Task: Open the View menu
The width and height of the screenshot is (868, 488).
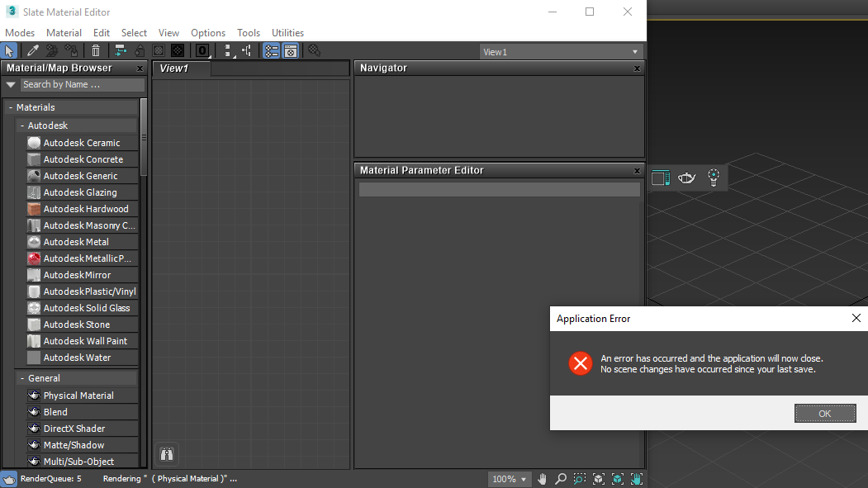Action: [x=168, y=33]
